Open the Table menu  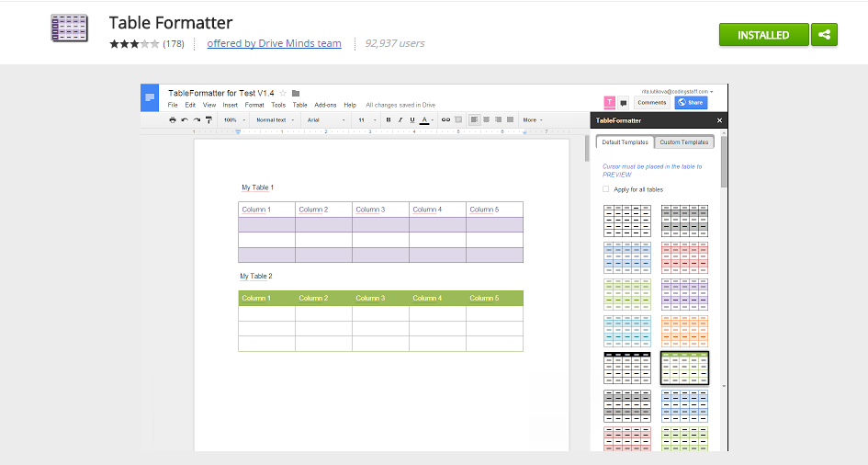click(300, 105)
